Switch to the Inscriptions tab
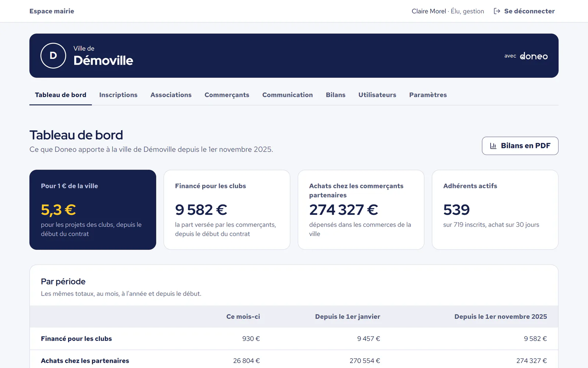 pyautogui.click(x=118, y=95)
